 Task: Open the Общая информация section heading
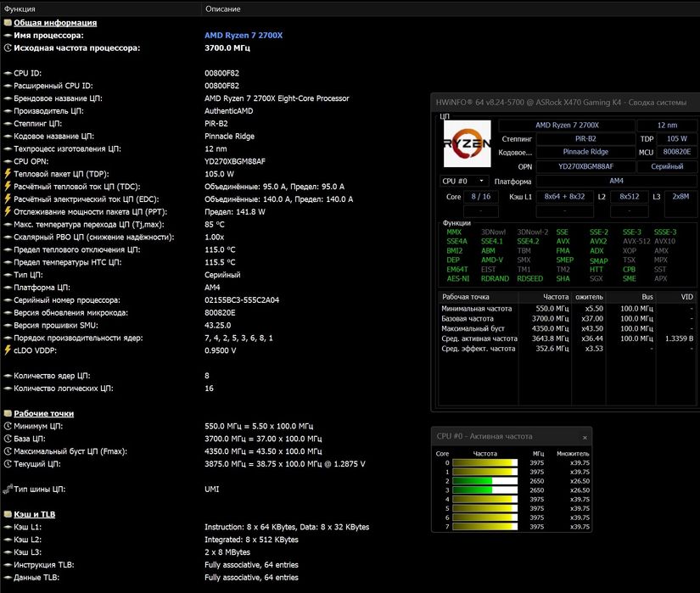pyautogui.click(x=55, y=23)
